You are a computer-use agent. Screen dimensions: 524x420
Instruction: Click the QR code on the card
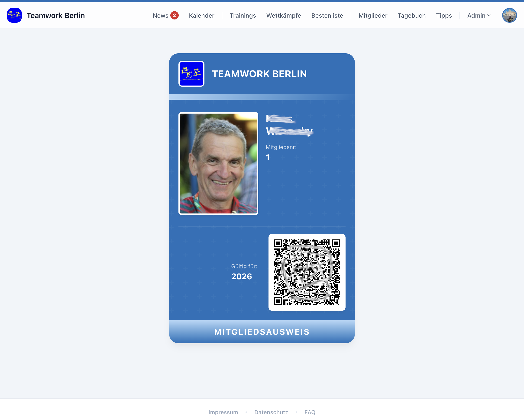tap(307, 272)
